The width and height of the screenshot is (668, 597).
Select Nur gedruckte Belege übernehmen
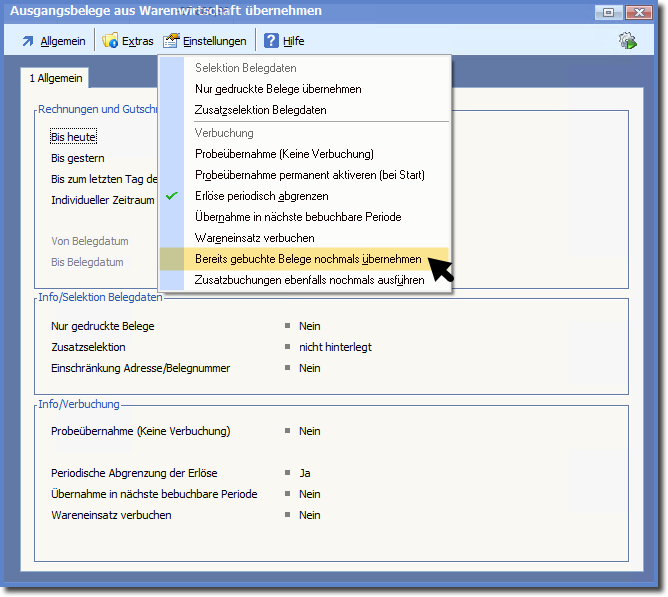tap(278, 89)
